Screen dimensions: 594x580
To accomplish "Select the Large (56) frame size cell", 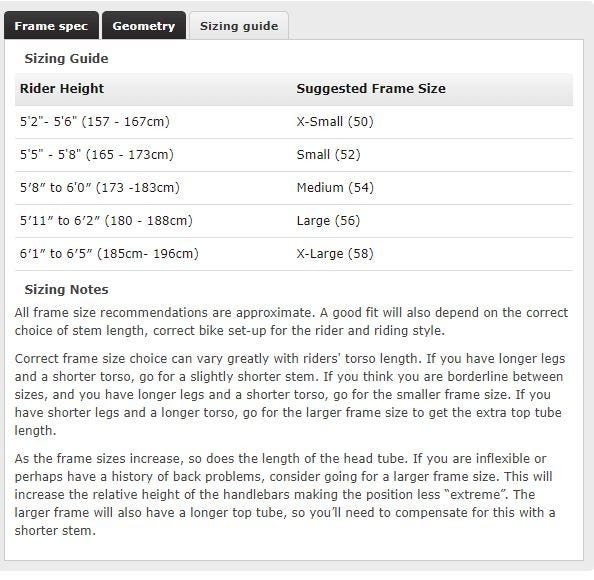I will (328, 220).
